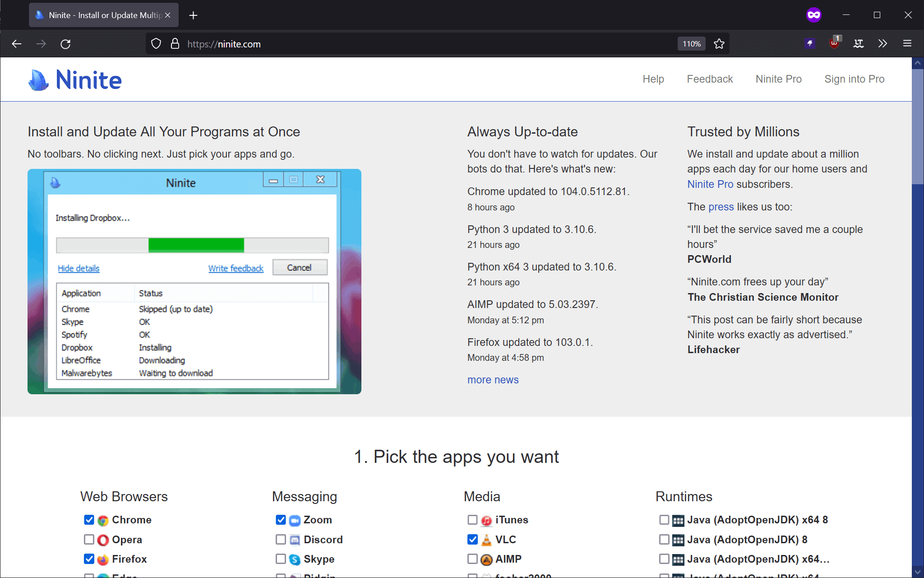Click the Java x64 8 icon

[x=678, y=521]
